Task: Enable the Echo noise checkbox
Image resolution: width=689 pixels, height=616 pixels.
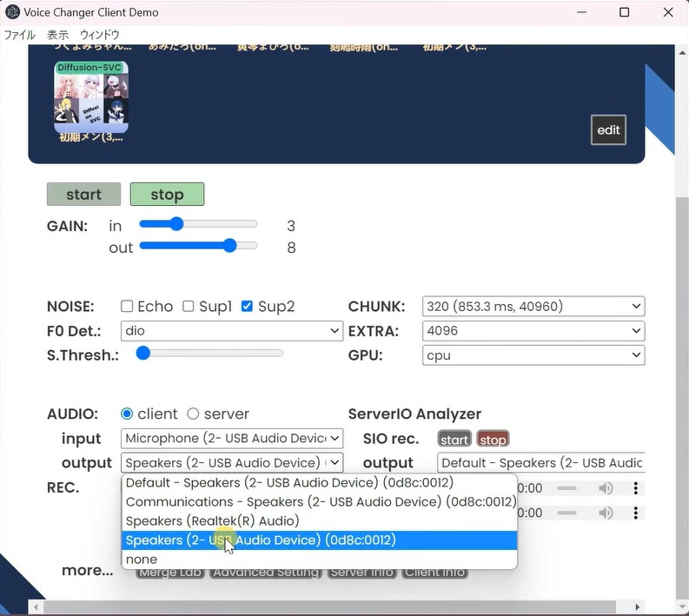Action: tap(127, 307)
